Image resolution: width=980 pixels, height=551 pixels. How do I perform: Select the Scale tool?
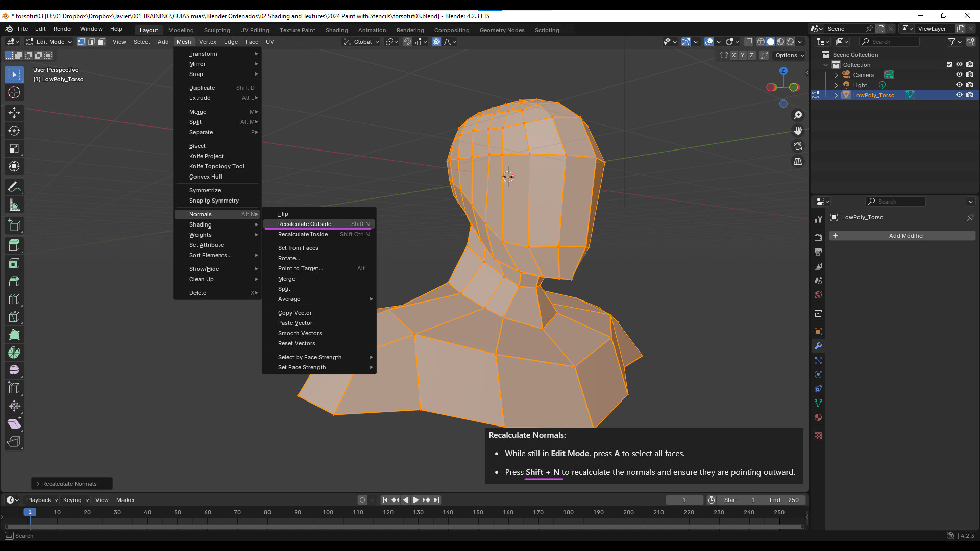(14, 148)
